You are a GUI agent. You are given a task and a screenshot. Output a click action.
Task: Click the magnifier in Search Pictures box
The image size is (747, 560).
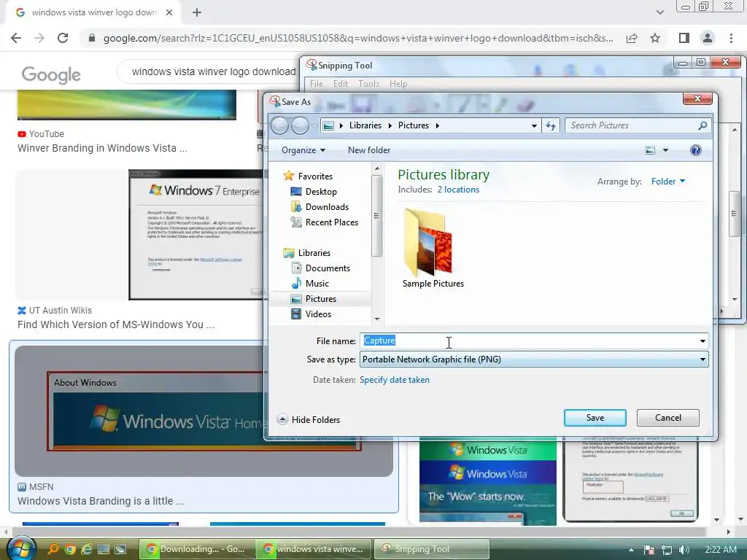(x=703, y=125)
